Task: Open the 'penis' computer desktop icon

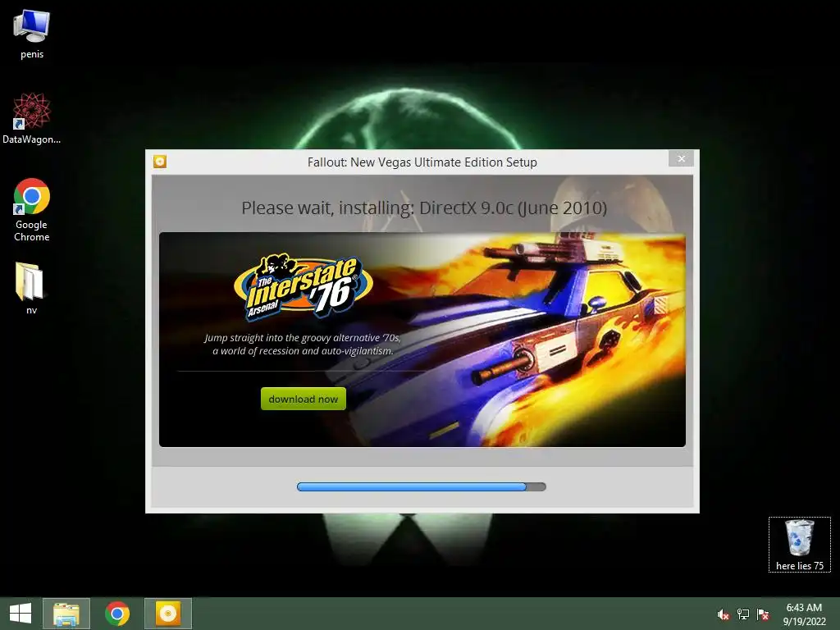Action: [x=32, y=34]
